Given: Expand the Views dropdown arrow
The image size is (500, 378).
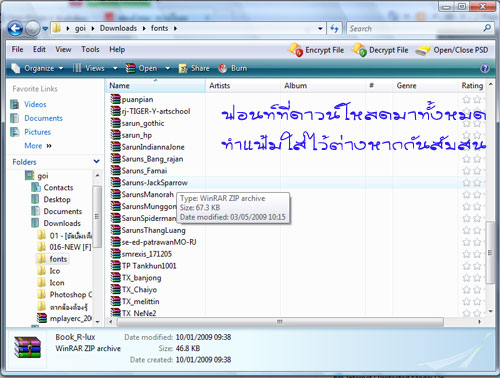Looking at the screenshot, I should pyautogui.click(x=115, y=68).
